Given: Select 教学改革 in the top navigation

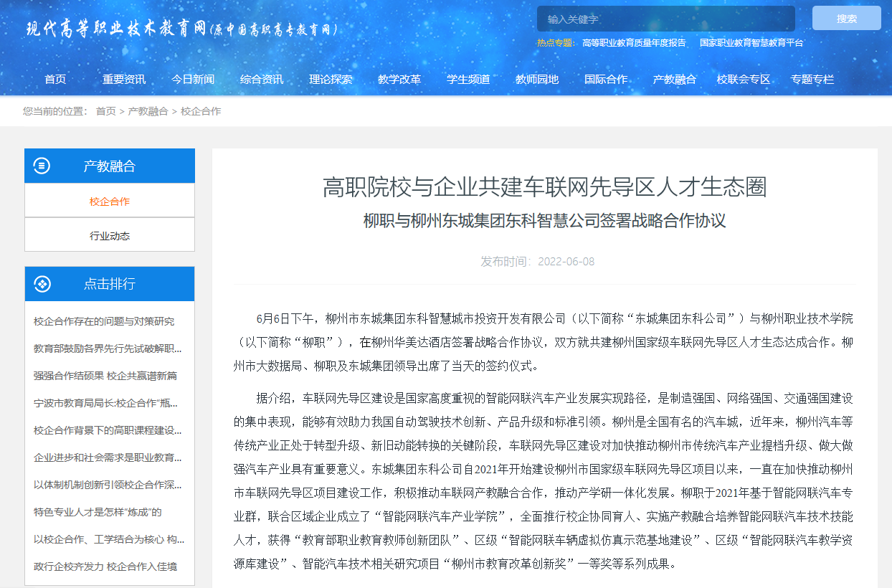Looking at the screenshot, I should 399,80.
